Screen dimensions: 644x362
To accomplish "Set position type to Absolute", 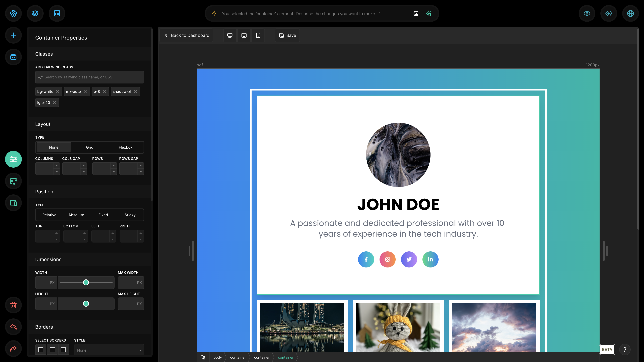I will pos(76,215).
